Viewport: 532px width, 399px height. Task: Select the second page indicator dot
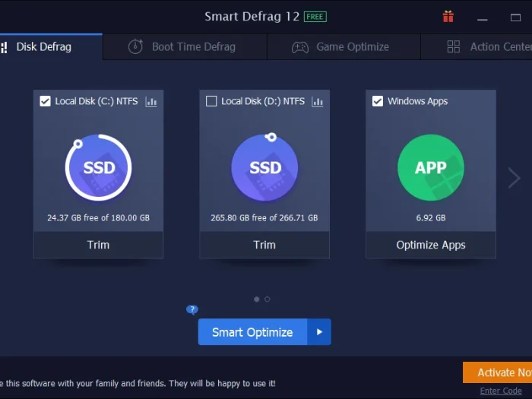(268, 299)
